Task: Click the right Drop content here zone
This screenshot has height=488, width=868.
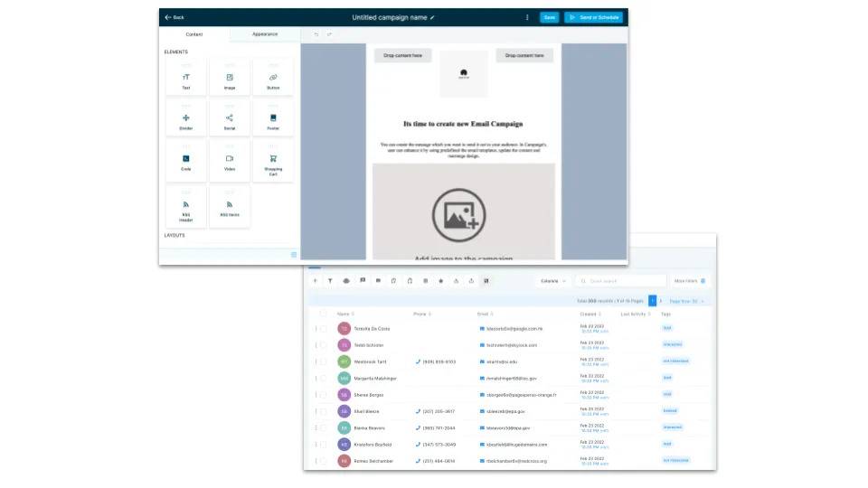Action: point(524,55)
